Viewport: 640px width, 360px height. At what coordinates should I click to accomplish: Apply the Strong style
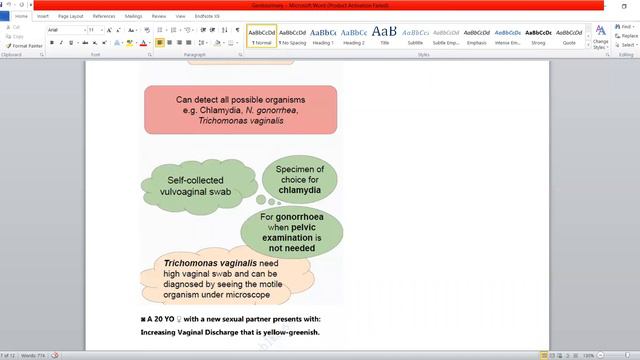coord(538,36)
